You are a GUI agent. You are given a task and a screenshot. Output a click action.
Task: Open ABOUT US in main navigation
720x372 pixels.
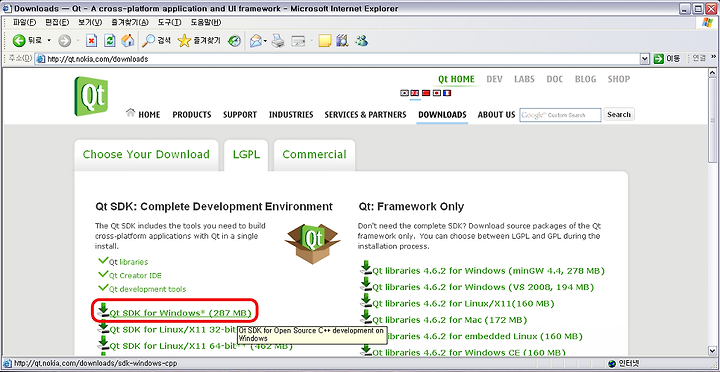point(496,115)
